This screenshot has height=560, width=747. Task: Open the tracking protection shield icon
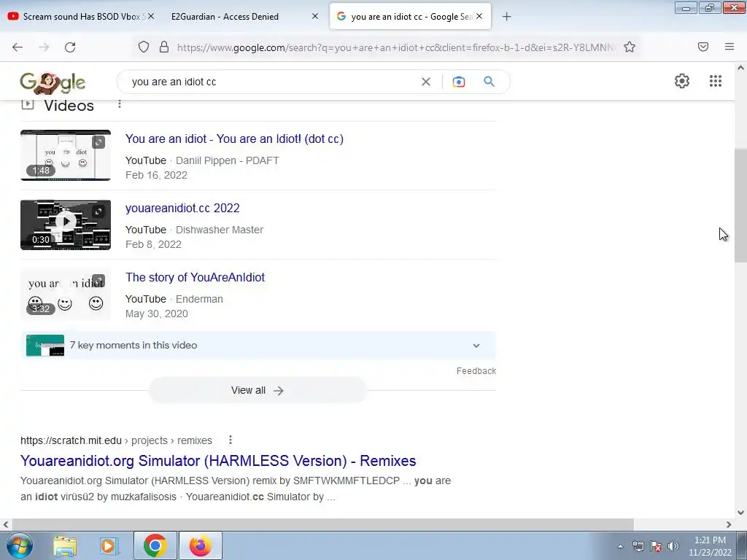click(x=144, y=47)
